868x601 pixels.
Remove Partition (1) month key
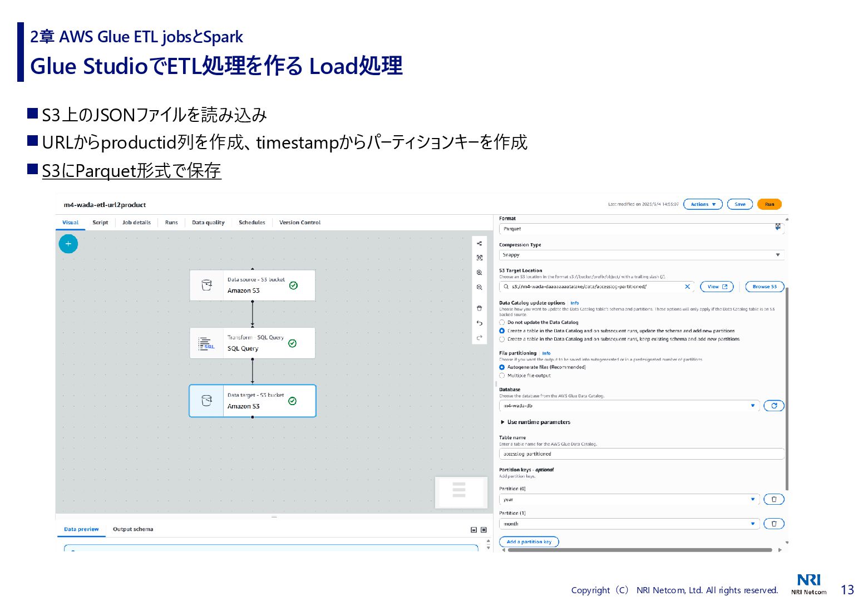774,524
